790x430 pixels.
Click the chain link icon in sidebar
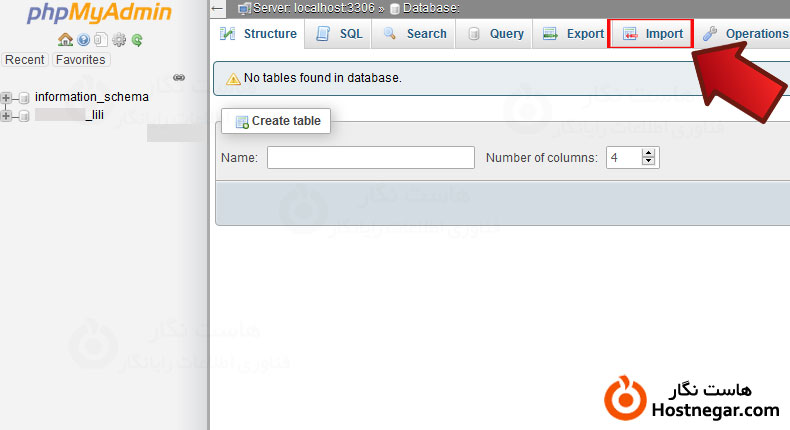(x=179, y=77)
